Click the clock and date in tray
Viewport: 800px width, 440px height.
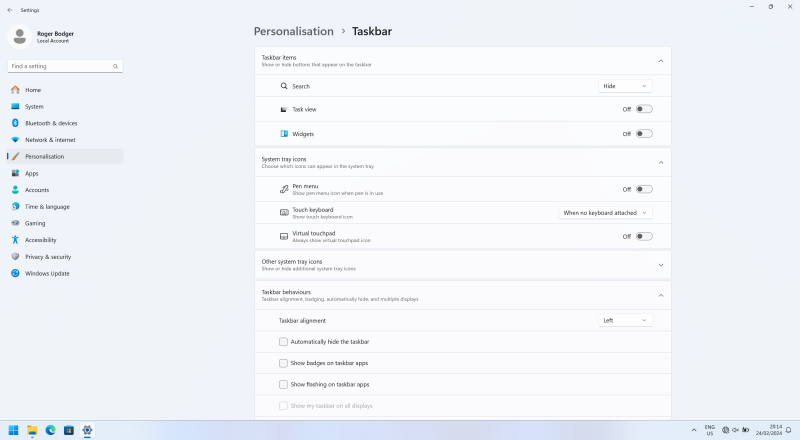[769, 430]
